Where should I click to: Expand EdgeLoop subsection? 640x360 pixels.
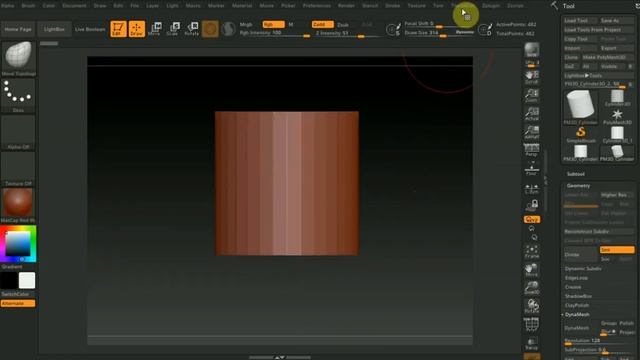point(576,278)
